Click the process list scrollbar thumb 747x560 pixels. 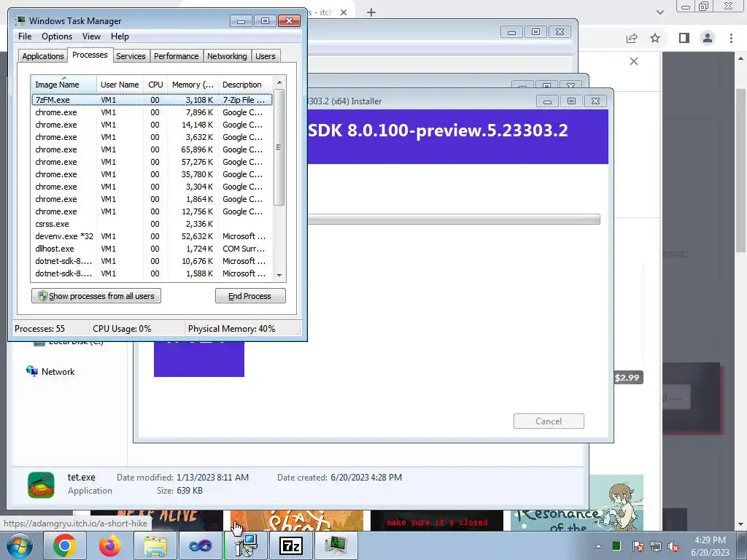[279, 147]
